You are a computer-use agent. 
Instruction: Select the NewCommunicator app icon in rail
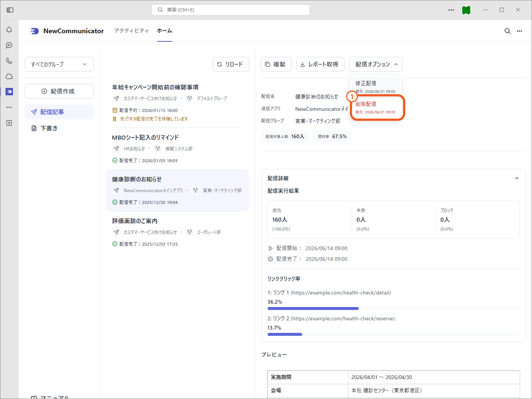point(9,92)
